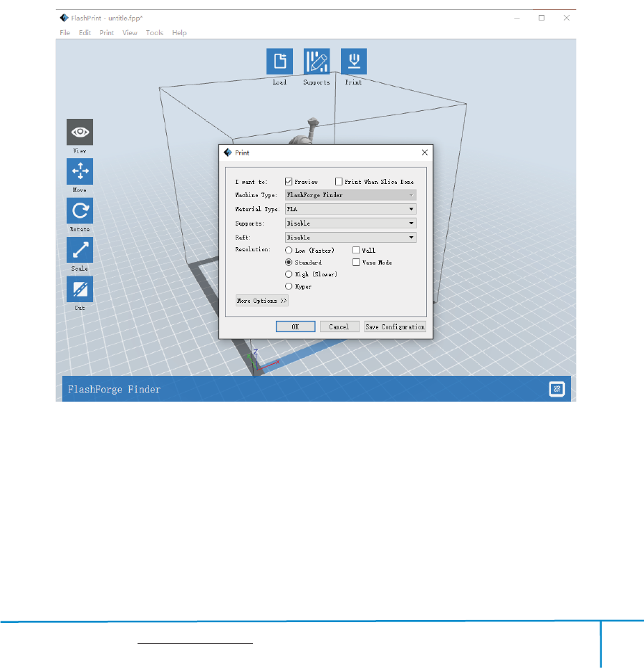Activate the Move tool
Screen dimensions: 644x668
80,171
